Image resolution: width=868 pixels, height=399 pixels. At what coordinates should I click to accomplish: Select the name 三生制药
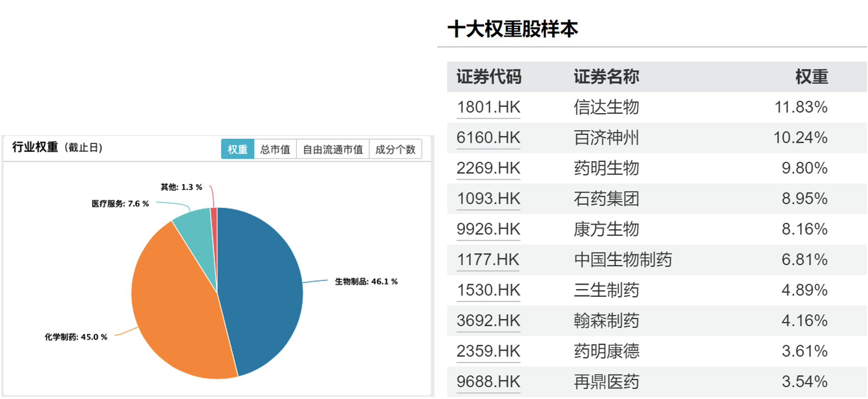click(x=606, y=290)
